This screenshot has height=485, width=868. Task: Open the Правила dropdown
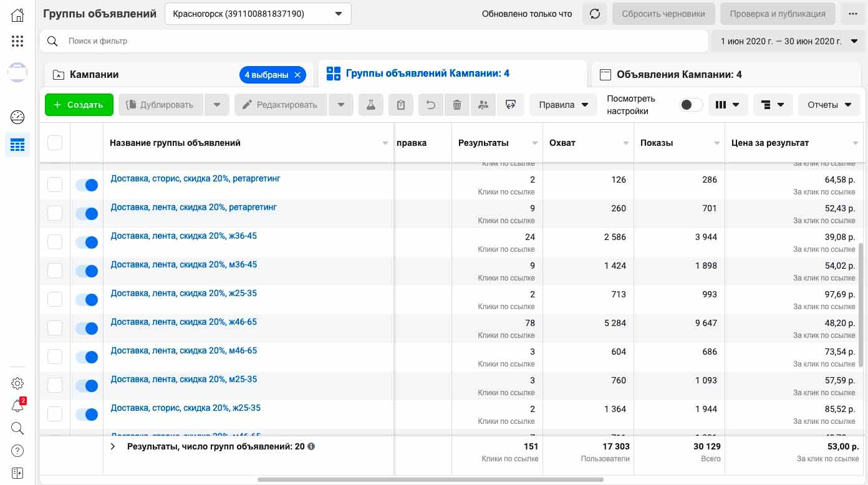563,105
